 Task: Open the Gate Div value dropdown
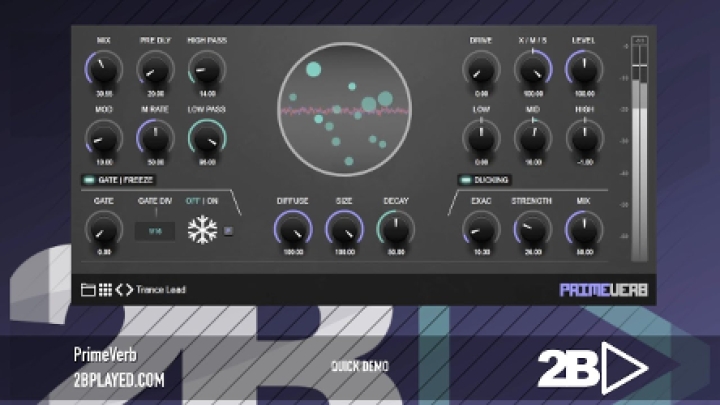pyautogui.click(x=155, y=231)
